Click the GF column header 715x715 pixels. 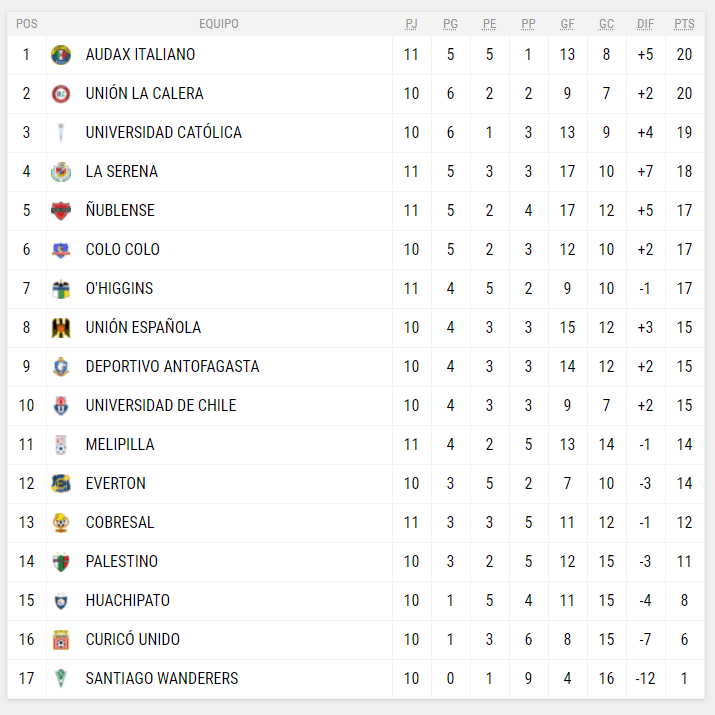coord(567,24)
